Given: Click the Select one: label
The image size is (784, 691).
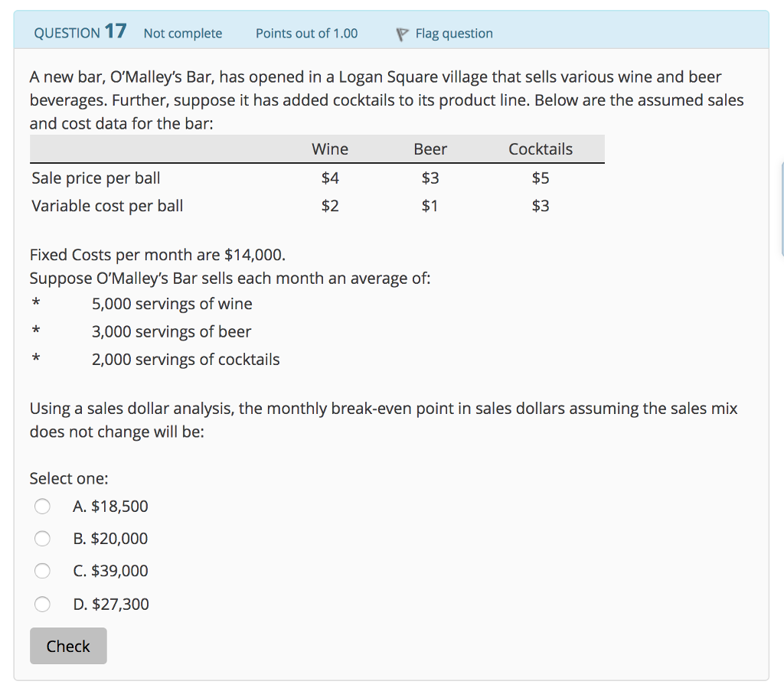Looking at the screenshot, I should 69,479.
